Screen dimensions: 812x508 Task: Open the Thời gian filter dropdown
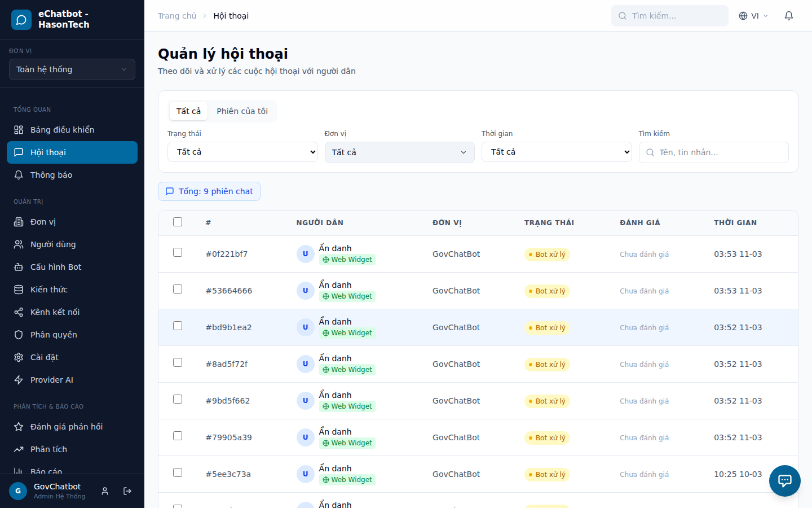click(x=556, y=152)
